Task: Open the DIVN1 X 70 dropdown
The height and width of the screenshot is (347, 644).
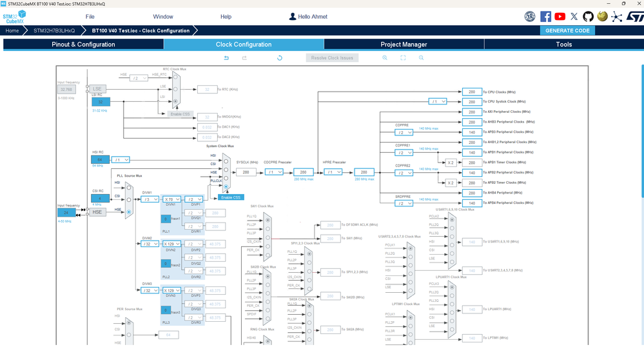Action: pyautogui.click(x=171, y=199)
